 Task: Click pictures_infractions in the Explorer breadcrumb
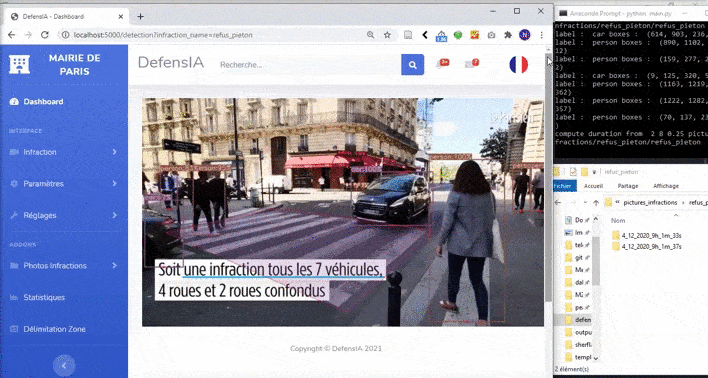pos(650,203)
